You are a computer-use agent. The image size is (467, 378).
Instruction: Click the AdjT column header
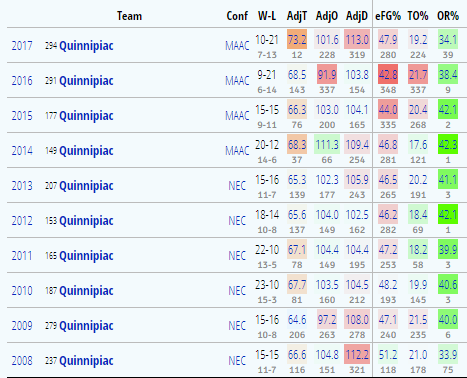(297, 16)
